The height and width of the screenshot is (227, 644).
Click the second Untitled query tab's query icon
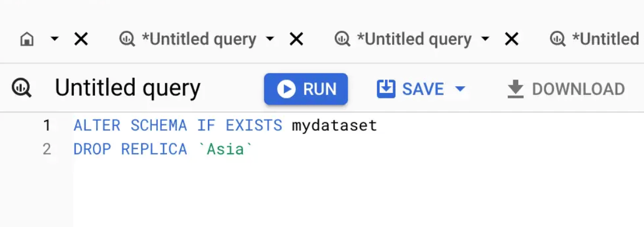click(342, 39)
